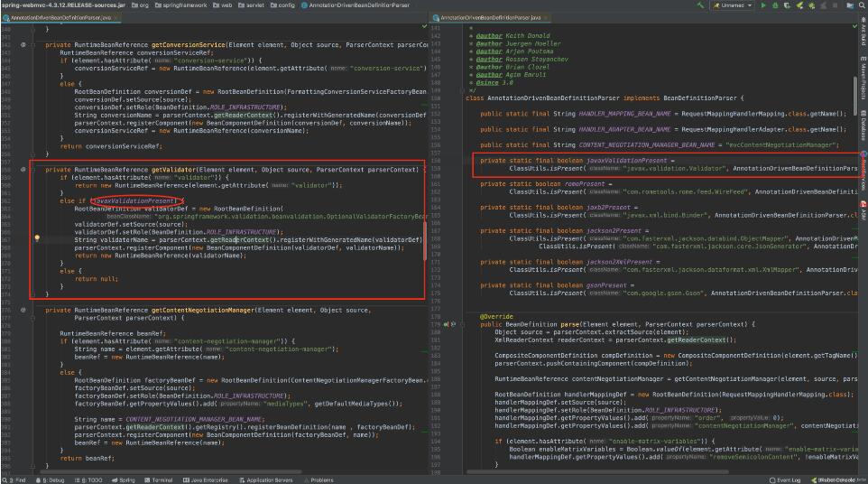Click the left editor vertical scrollbar

tap(426, 241)
